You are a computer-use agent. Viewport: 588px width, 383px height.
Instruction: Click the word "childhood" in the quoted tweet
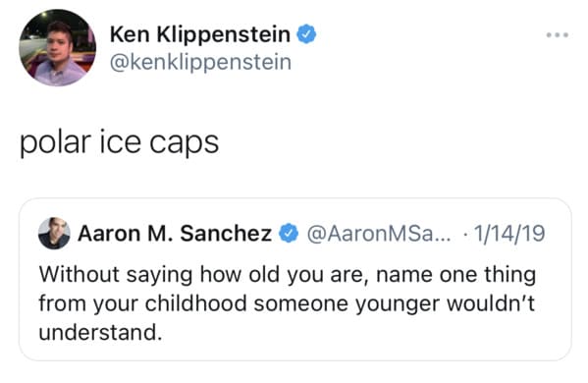pyautogui.click(x=195, y=303)
